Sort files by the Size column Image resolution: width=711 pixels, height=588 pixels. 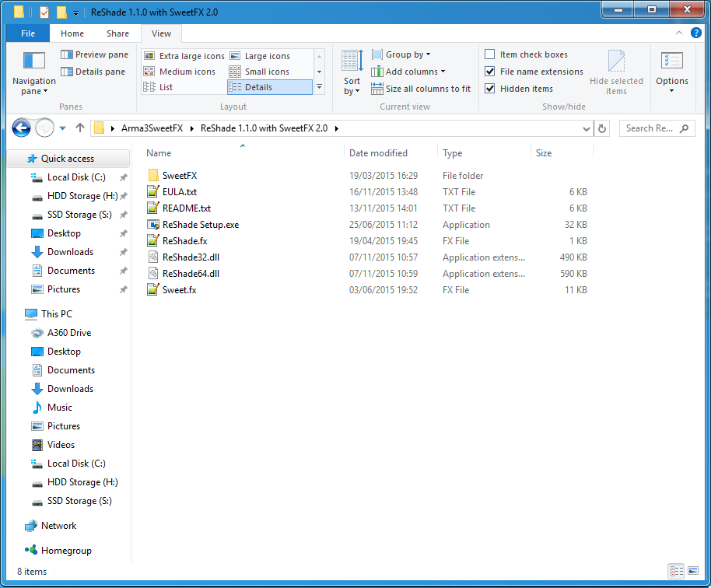[x=544, y=153]
